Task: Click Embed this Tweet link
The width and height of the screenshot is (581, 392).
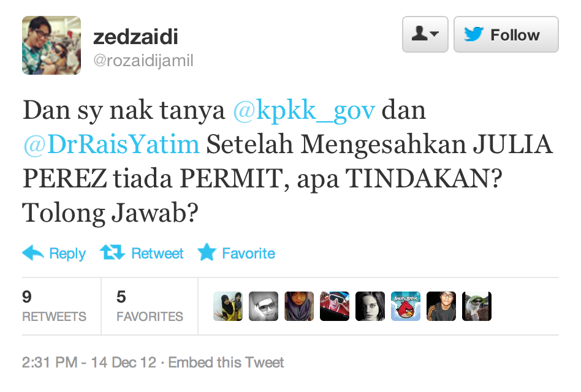Action: tap(226, 363)
